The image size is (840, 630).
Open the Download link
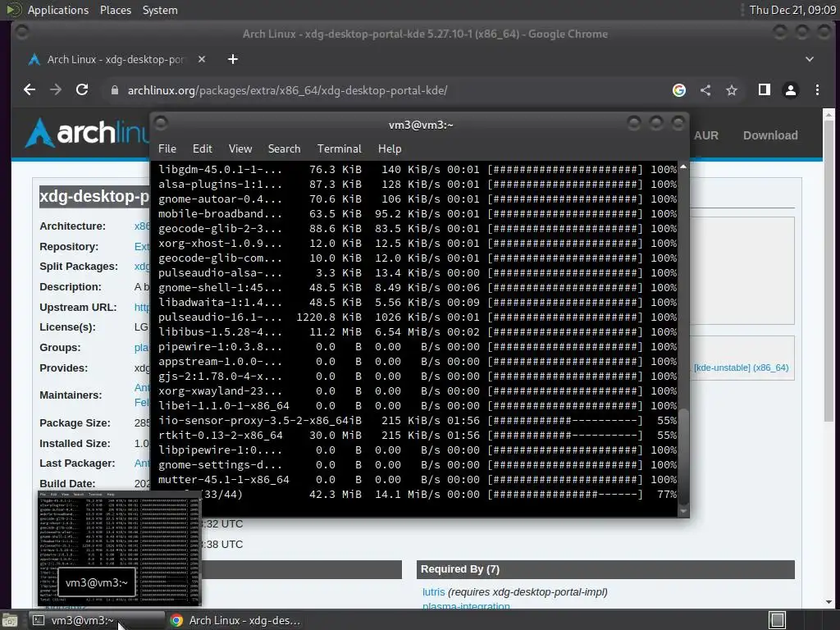770,135
